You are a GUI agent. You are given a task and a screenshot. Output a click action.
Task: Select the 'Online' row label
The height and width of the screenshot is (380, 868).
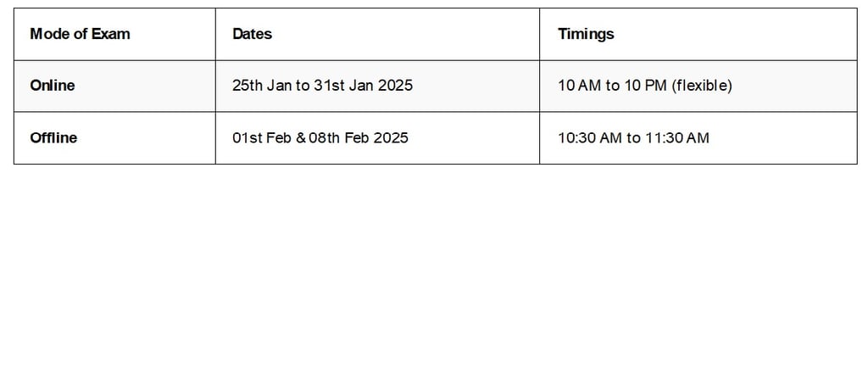pyautogui.click(x=53, y=86)
